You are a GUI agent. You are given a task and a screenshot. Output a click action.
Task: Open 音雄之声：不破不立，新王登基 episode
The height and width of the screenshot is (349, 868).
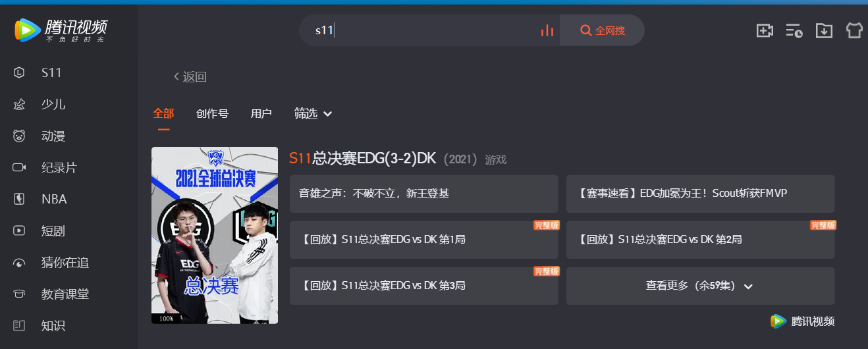423,194
